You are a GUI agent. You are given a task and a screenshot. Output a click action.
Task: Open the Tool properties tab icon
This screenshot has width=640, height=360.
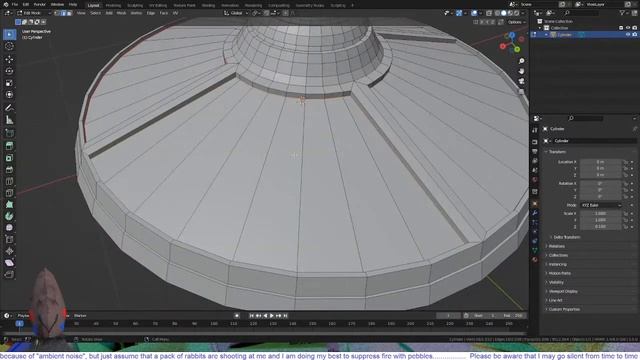coord(535,130)
